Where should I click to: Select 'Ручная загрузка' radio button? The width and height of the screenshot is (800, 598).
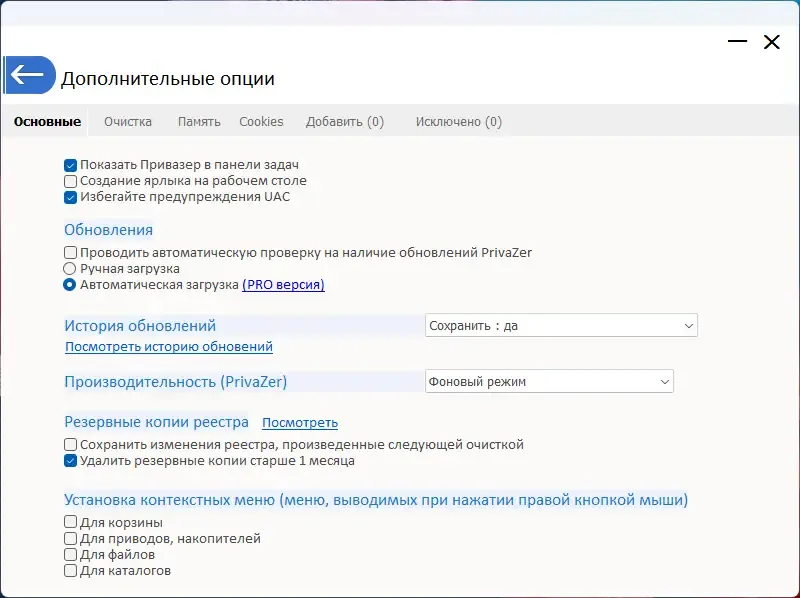point(70,269)
